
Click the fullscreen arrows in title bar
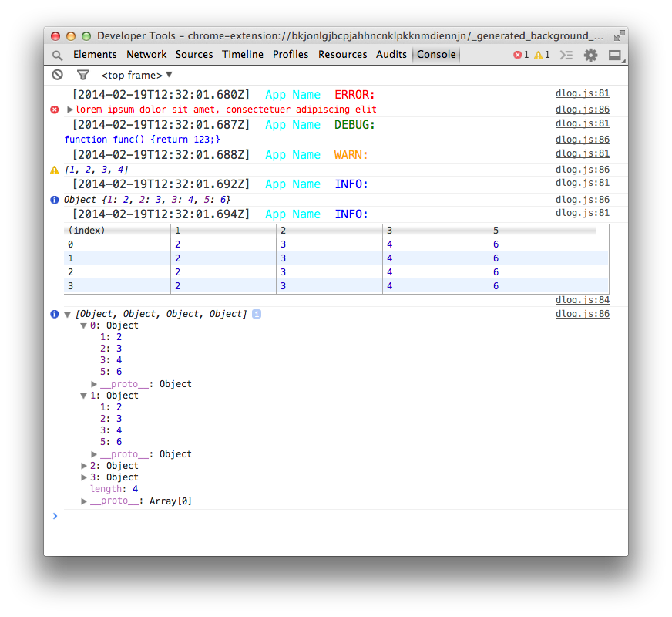coord(619,36)
